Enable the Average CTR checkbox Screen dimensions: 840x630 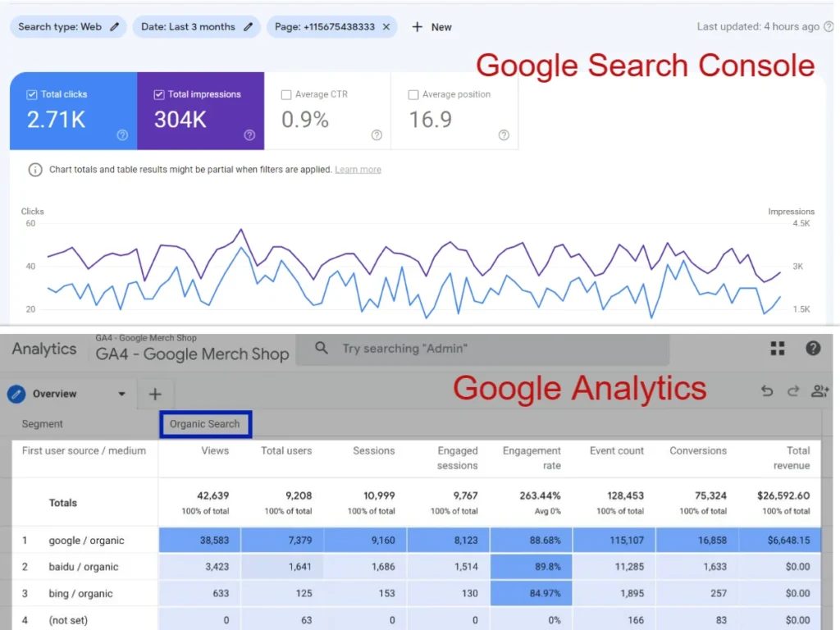pos(286,95)
